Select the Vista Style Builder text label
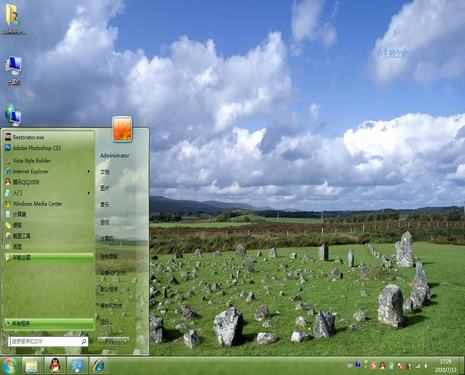Image resolution: width=465 pixels, height=375 pixels. tap(32, 161)
